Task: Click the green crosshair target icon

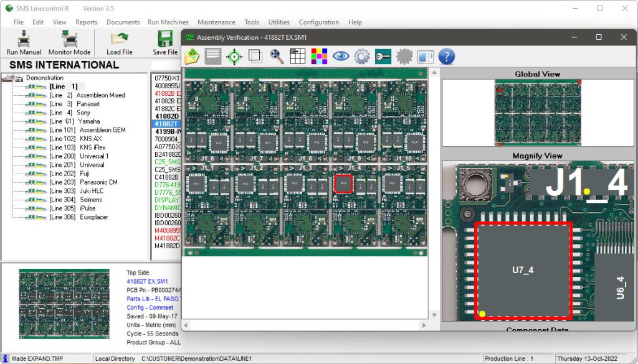Action: [x=234, y=57]
